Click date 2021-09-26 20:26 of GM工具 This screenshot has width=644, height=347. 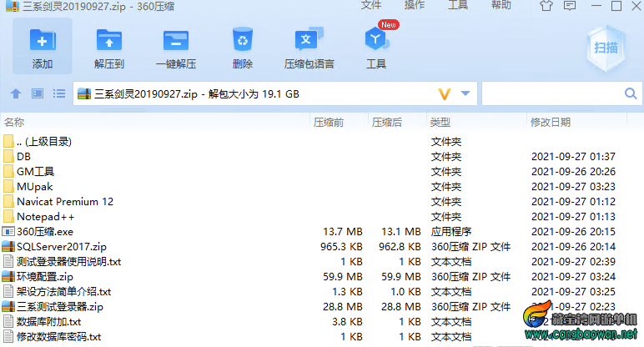click(573, 172)
